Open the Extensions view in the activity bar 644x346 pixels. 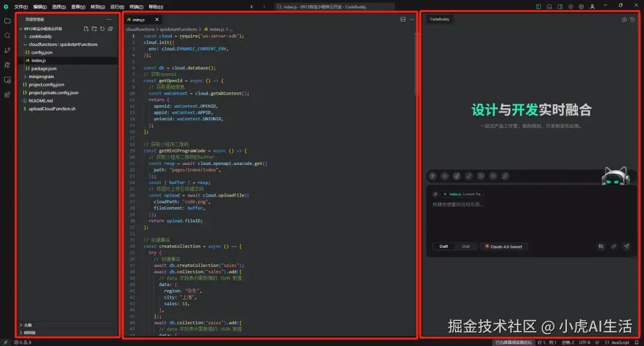coord(7,95)
